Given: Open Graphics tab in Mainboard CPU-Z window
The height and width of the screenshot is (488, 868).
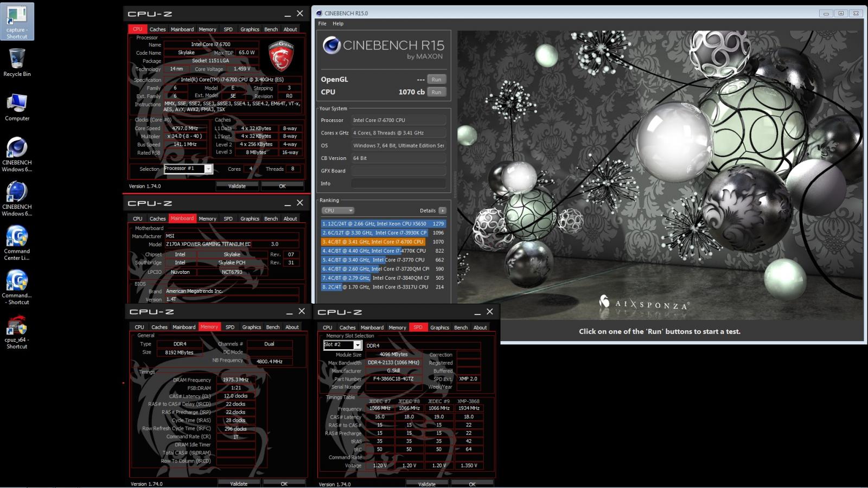Looking at the screenshot, I should 250,219.
